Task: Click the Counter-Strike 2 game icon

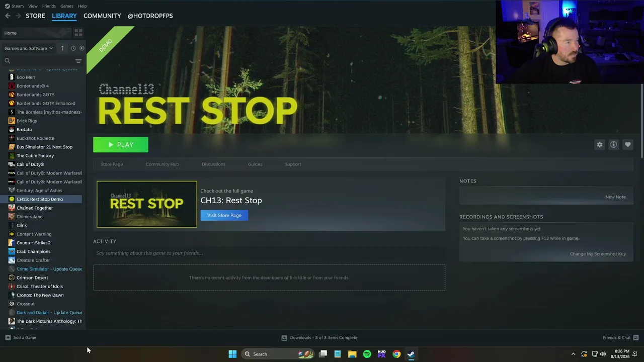Action: tap(12, 243)
